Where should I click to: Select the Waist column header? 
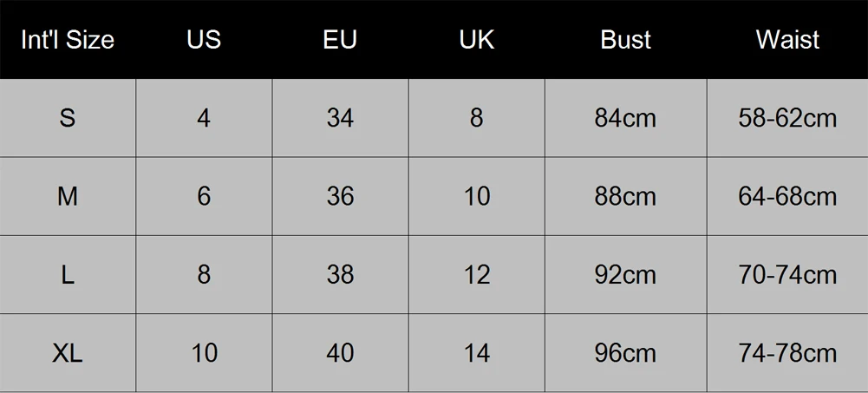787,40
